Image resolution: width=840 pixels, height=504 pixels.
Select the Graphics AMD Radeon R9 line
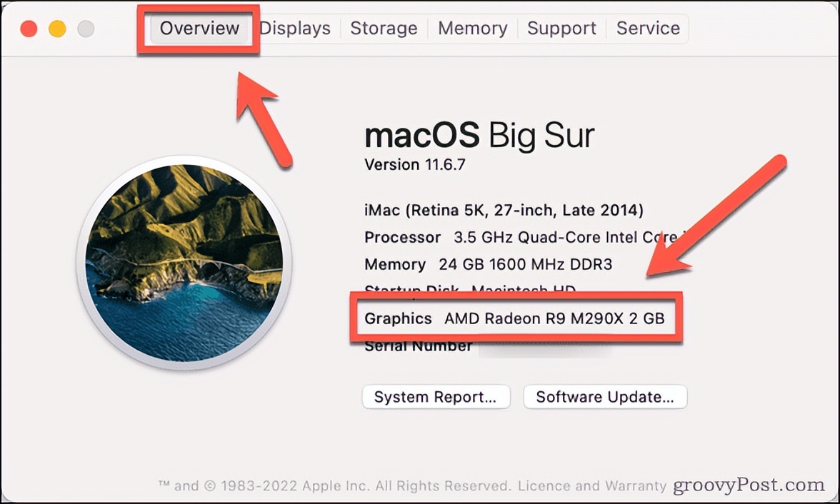coord(514,318)
